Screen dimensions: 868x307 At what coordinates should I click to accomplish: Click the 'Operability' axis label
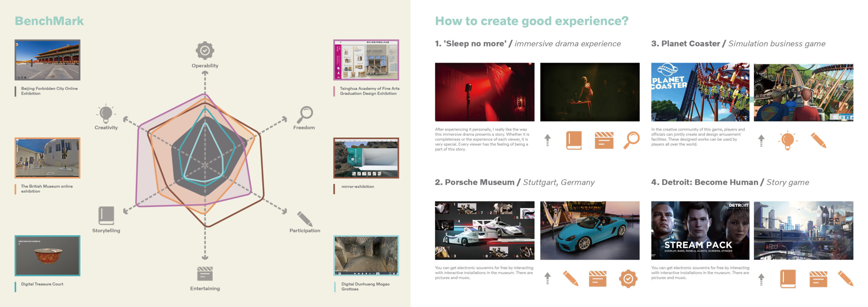(x=205, y=66)
